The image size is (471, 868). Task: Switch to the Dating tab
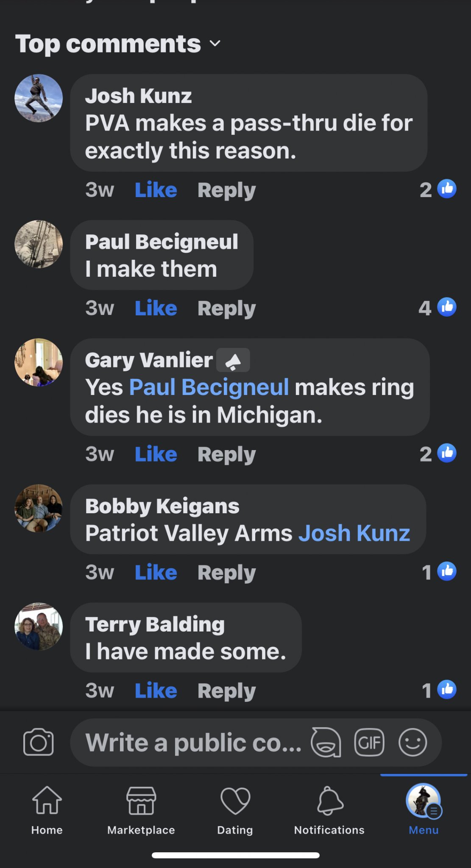pyautogui.click(x=235, y=810)
